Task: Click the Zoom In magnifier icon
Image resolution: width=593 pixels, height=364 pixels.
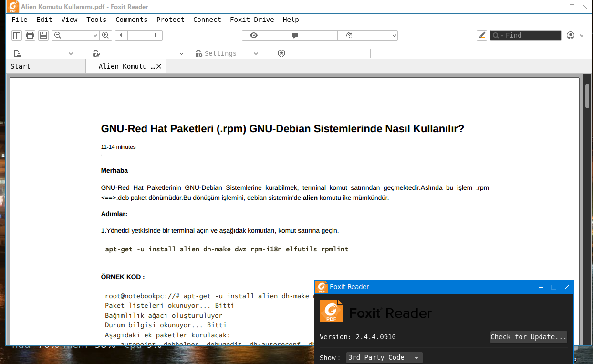Action: [x=106, y=35]
